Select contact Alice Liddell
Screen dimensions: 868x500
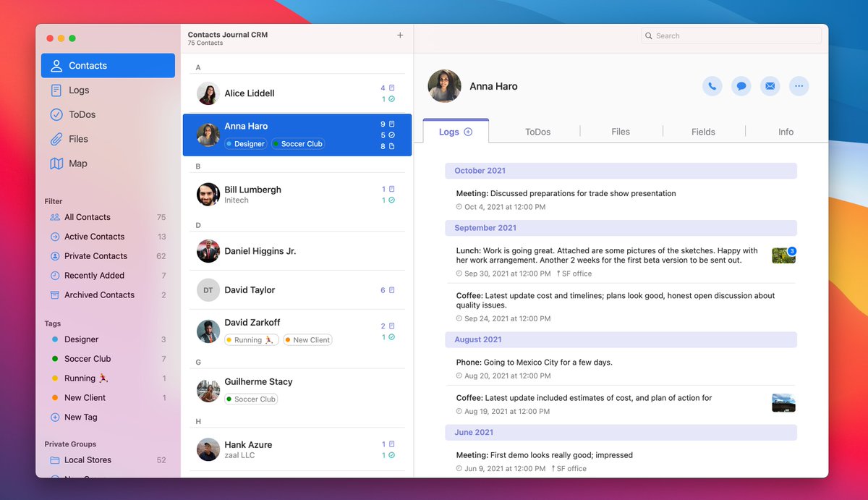(297, 93)
